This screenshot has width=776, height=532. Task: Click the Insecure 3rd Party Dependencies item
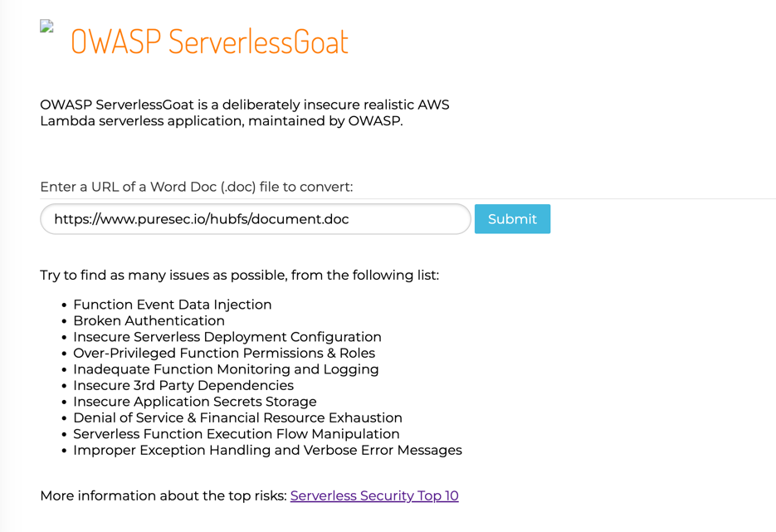[x=183, y=385]
